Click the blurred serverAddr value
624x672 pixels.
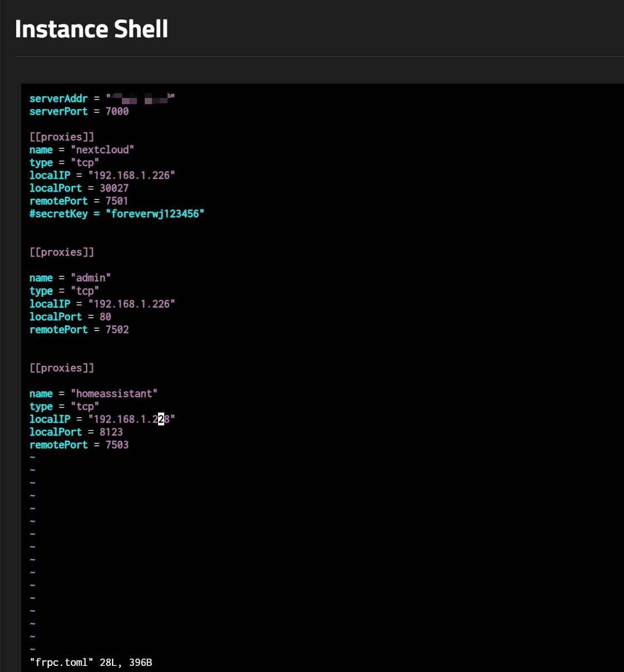(141, 99)
